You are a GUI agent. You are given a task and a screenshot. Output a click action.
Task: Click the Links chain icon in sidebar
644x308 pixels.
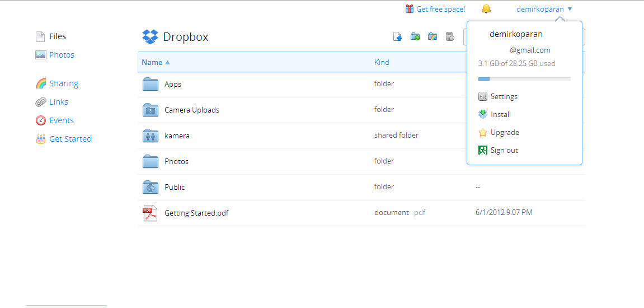[41, 102]
